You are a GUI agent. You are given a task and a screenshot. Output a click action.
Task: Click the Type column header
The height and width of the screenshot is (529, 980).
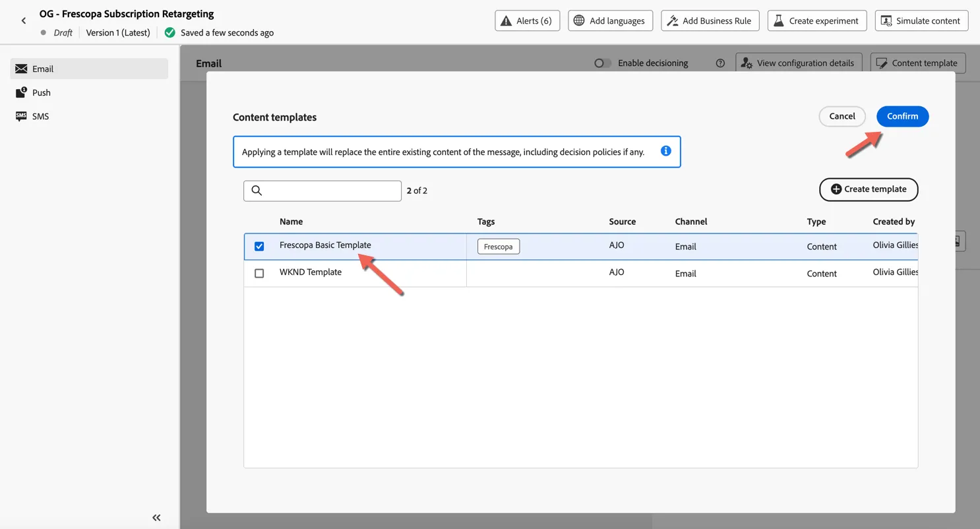coord(816,222)
